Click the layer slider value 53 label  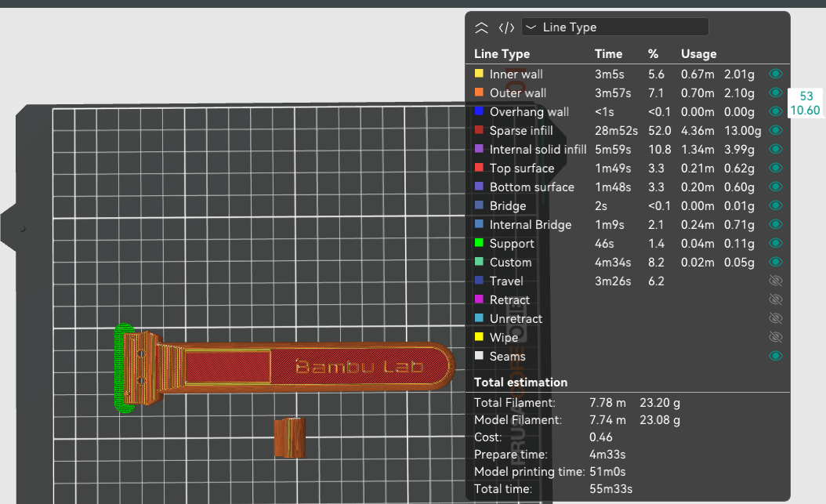coord(806,96)
